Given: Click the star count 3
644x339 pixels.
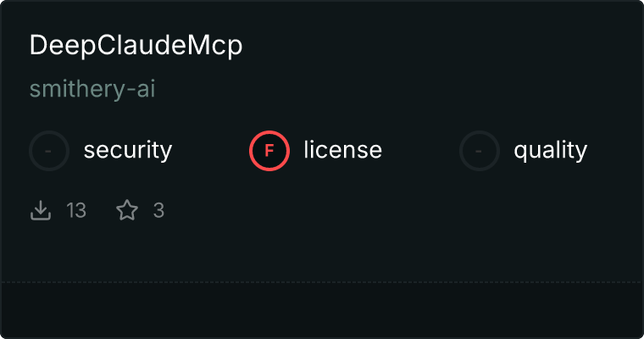Looking at the screenshot, I should [x=159, y=210].
